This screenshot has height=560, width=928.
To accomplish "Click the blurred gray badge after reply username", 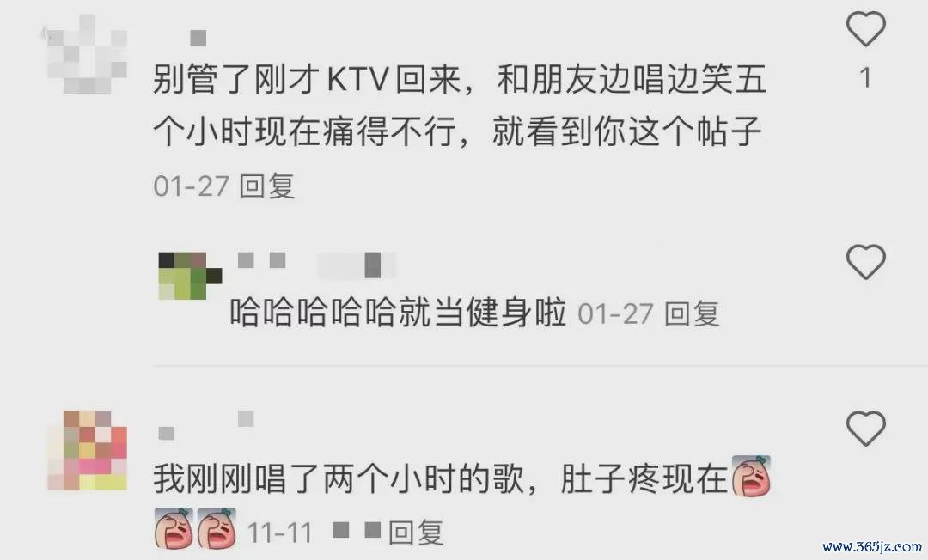I will coord(357,265).
